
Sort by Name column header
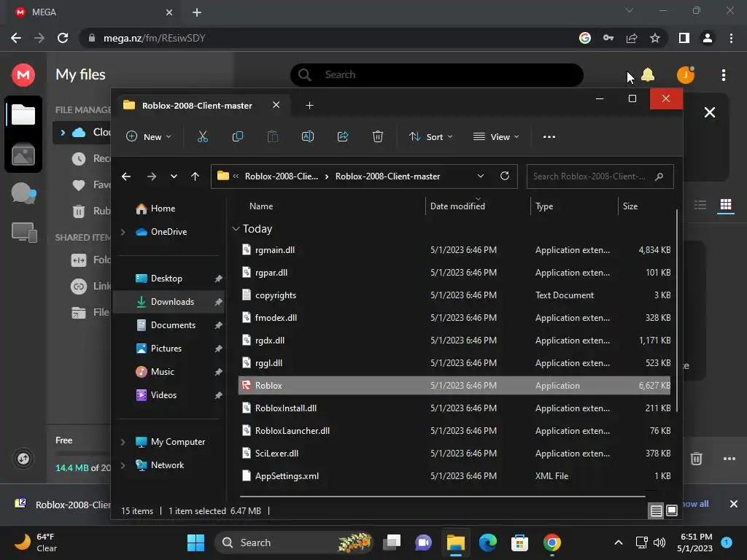point(261,206)
